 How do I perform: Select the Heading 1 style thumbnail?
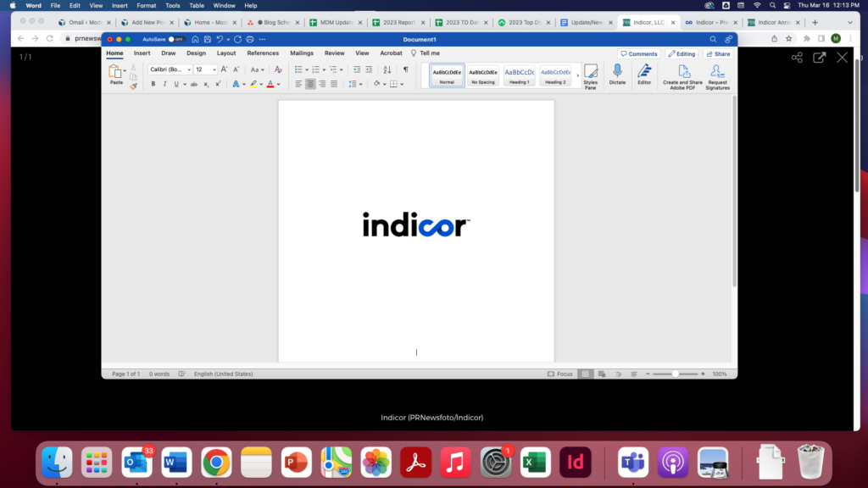pyautogui.click(x=520, y=75)
